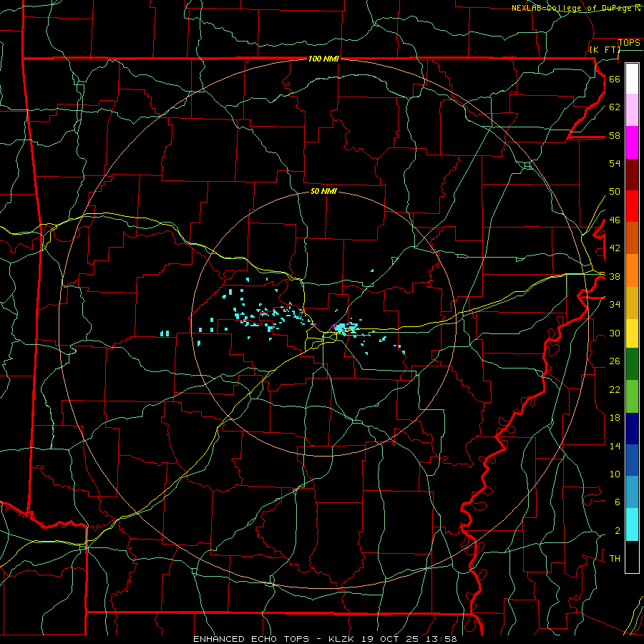Click the 19 OCT 25 date text

390,639
